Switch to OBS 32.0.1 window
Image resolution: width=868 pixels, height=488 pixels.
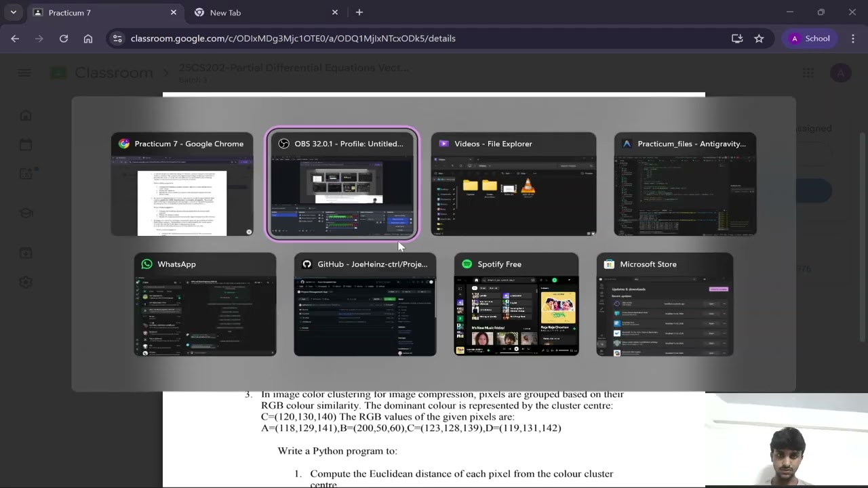point(342,184)
